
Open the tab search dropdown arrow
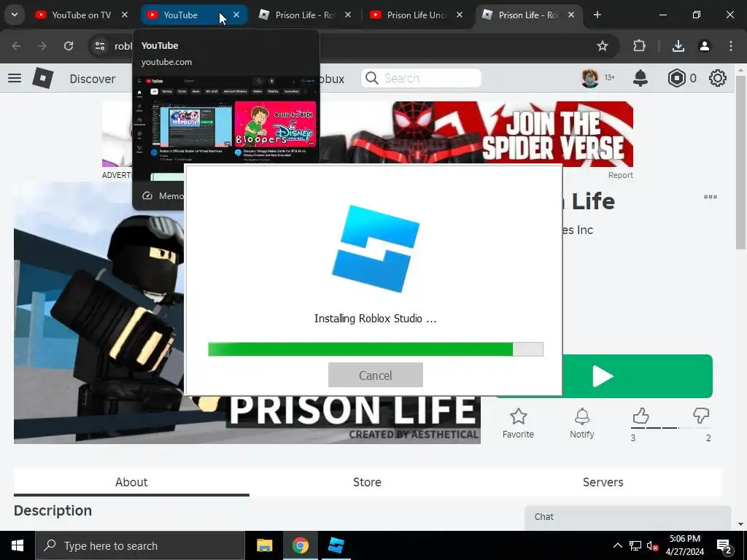point(15,15)
